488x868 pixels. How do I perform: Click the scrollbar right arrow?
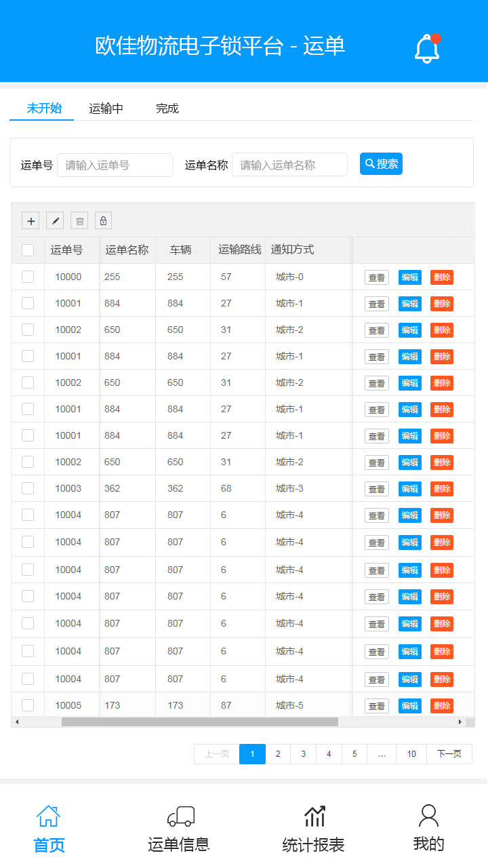point(460,722)
